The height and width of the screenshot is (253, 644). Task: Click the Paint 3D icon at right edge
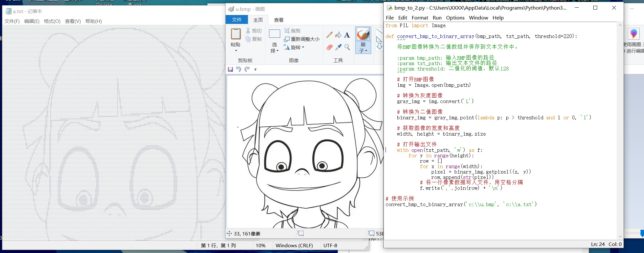pos(633,33)
